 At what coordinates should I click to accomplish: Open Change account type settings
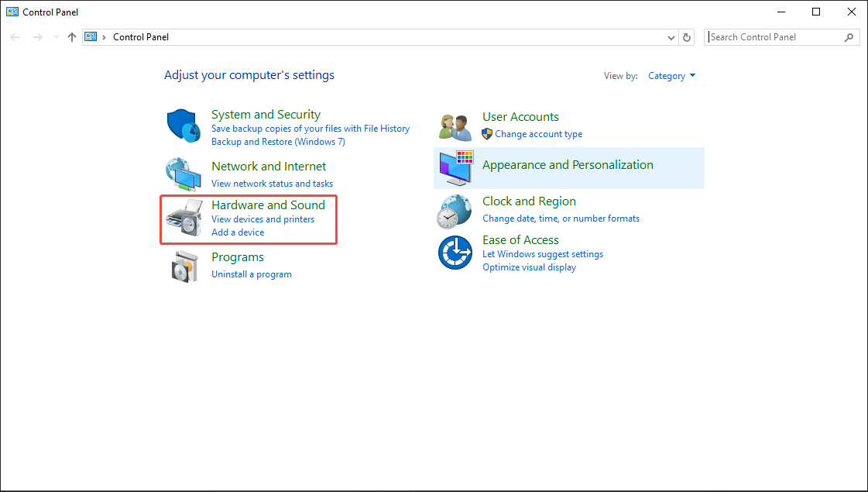pyautogui.click(x=538, y=133)
